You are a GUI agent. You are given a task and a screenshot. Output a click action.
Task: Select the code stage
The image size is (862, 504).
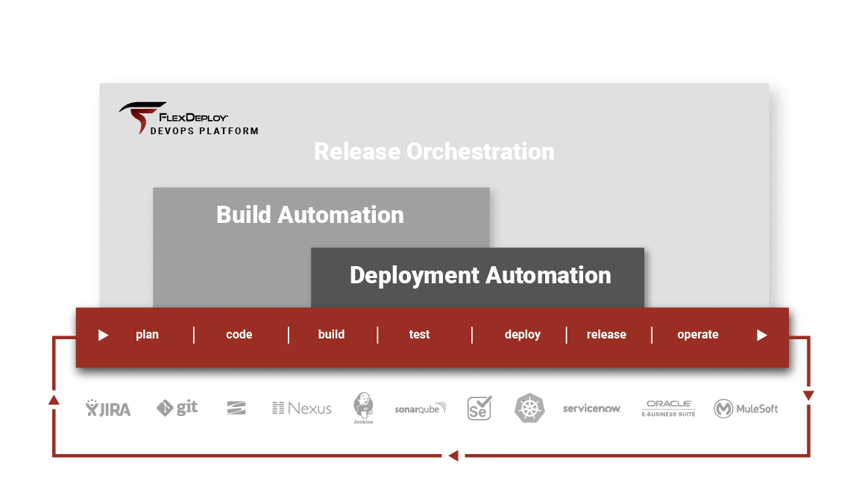(x=239, y=335)
